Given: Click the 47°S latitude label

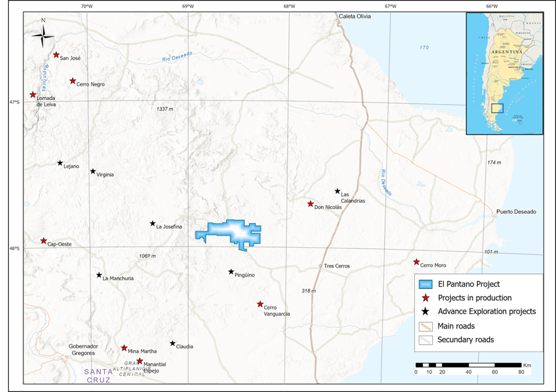Looking at the screenshot, I should pyautogui.click(x=14, y=102).
